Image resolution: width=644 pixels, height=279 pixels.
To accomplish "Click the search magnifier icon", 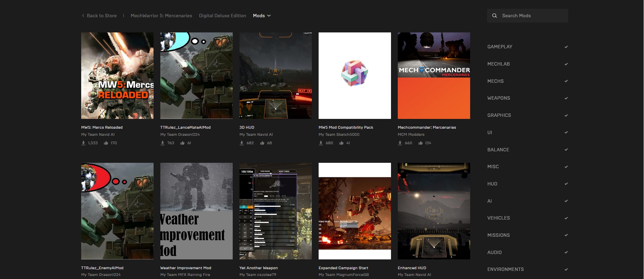I will [x=495, y=16].
